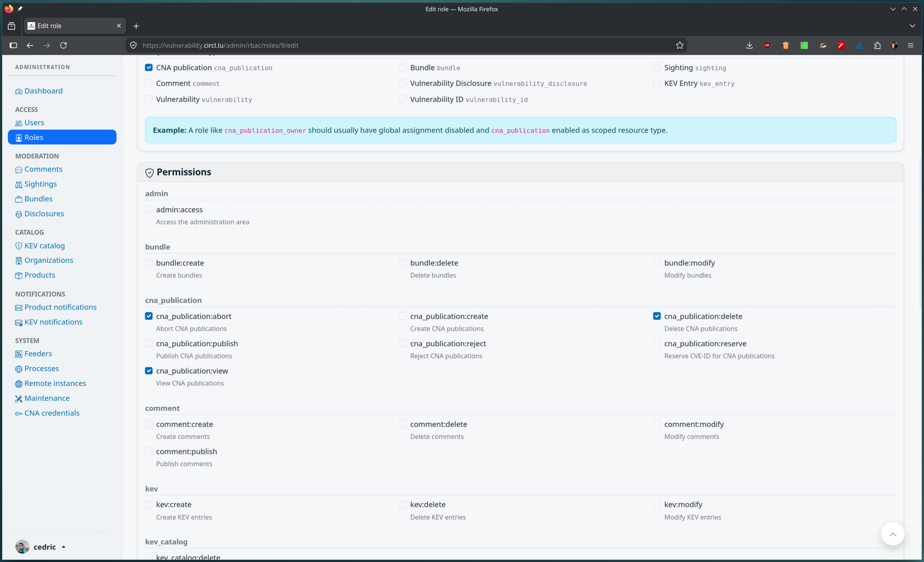The width and height of the screenshot is (924, 562).
Task: Enable cna_publication:reject permission
Action: (x=403, y=343)
